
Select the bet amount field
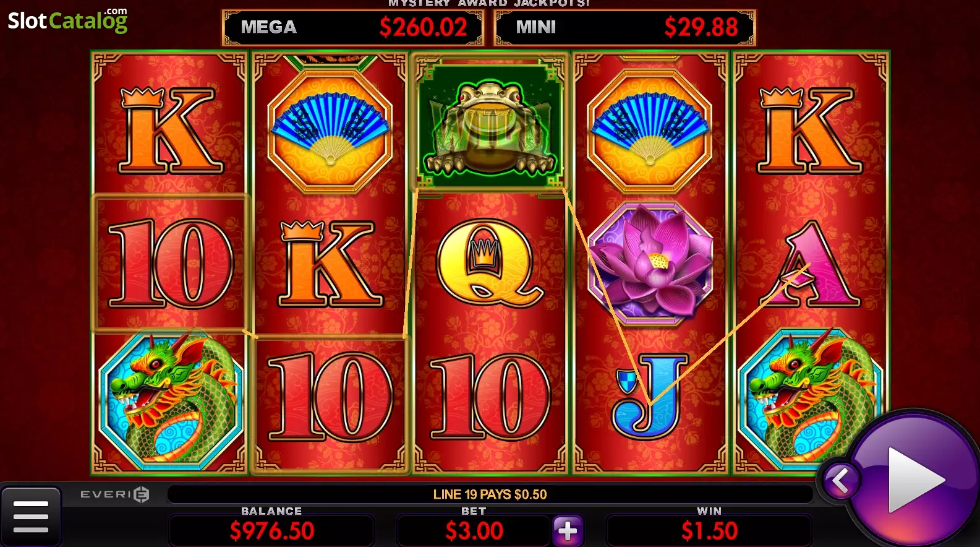[474, 531]
